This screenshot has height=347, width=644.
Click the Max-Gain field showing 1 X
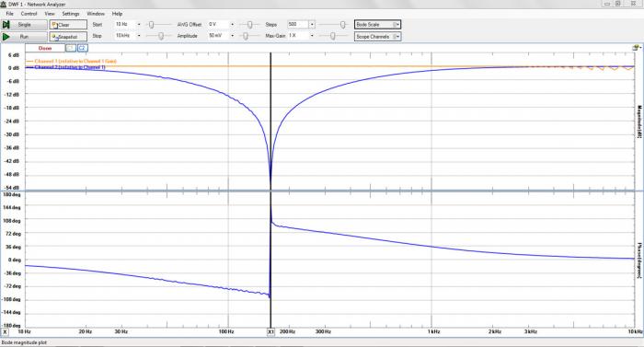(298, 36)
